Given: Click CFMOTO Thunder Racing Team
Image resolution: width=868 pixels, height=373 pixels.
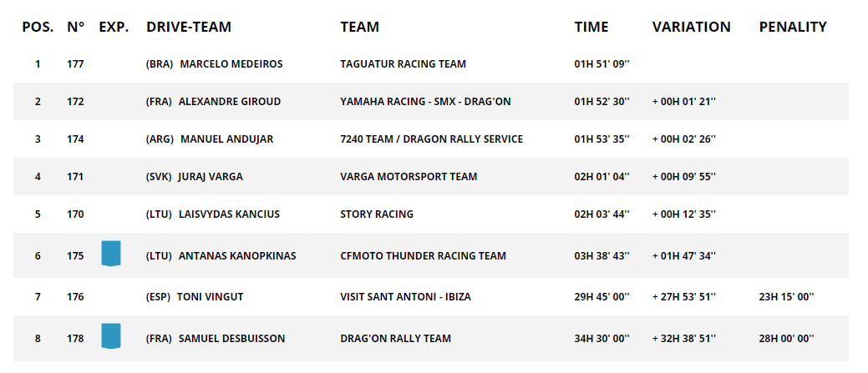Looking at the screenshot, I should point(423,256).
